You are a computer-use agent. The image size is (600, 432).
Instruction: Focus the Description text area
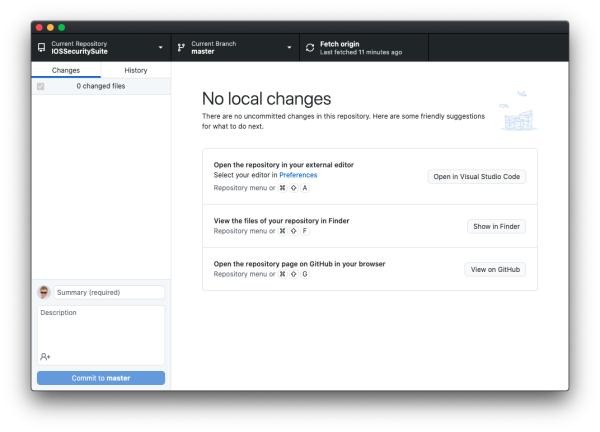tap(101, 335)
